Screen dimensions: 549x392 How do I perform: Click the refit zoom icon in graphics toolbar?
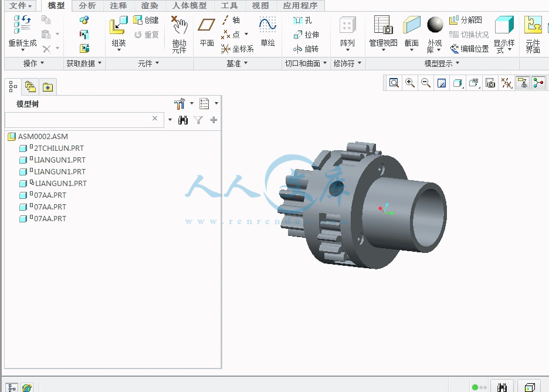click(394, 83)
